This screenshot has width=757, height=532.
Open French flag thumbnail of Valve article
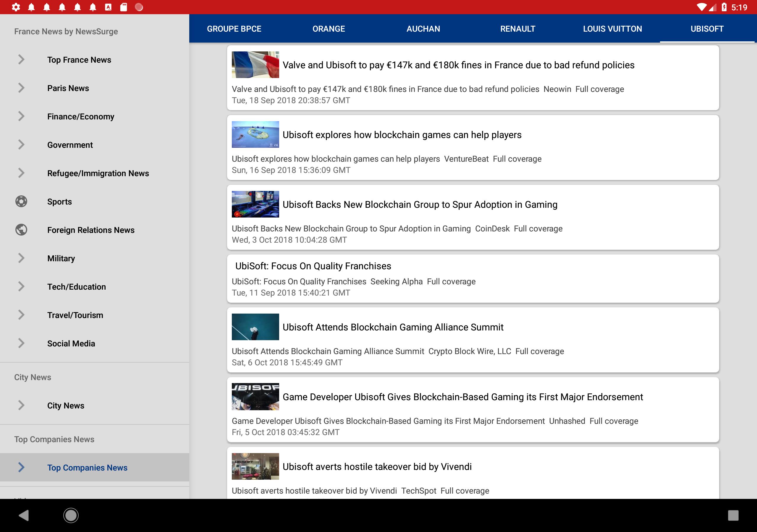255,65
